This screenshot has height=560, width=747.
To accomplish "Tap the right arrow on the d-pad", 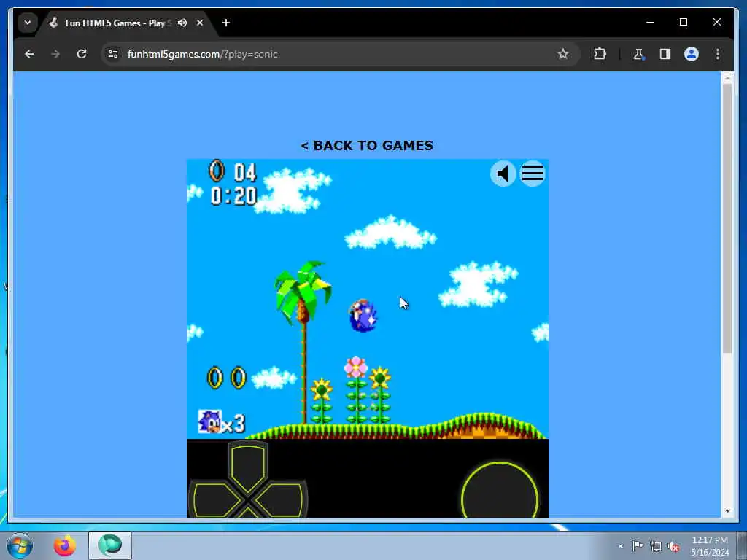I will pyautogui.click(x=280, y=500).
